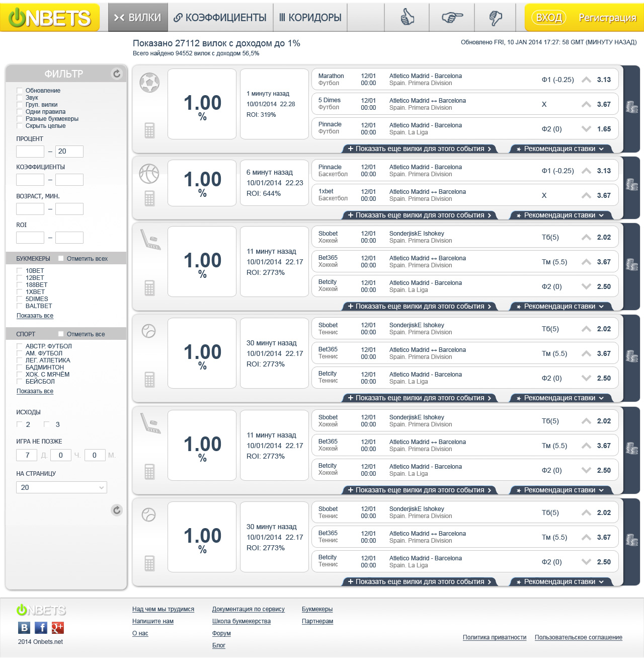Click the coins icon beside the basketball card
Viewport: 644px width, 658px height.
[632, 184]
